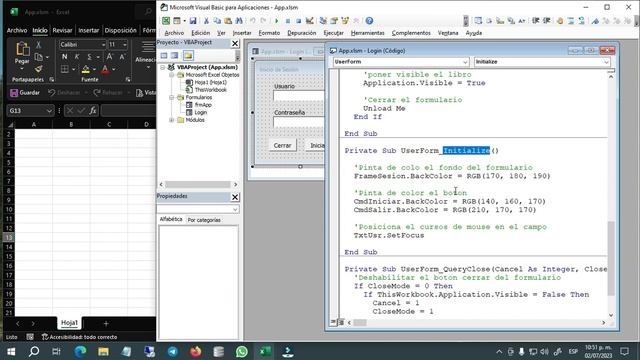
Task: Click the blue Help question mark icon
Action: click(x=369, y=20)
